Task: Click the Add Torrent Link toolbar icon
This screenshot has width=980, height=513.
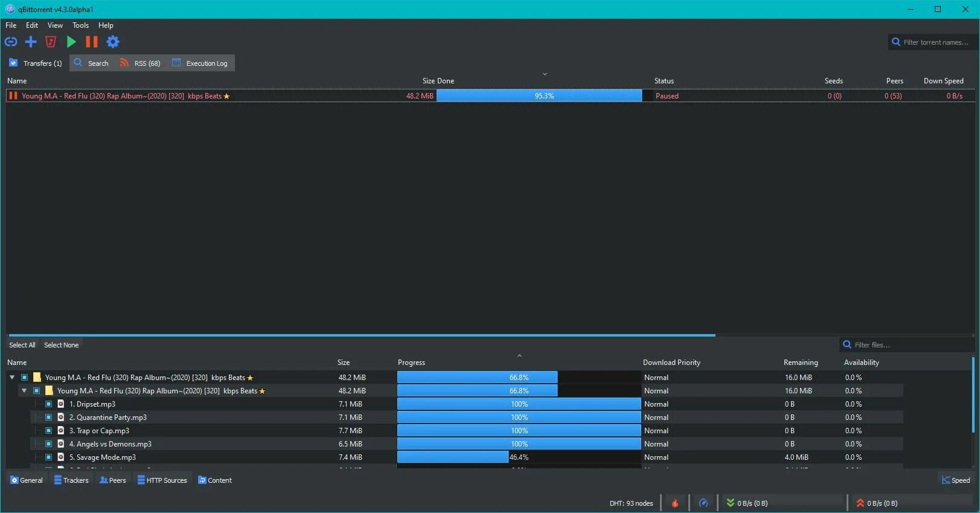Action: 11,42
